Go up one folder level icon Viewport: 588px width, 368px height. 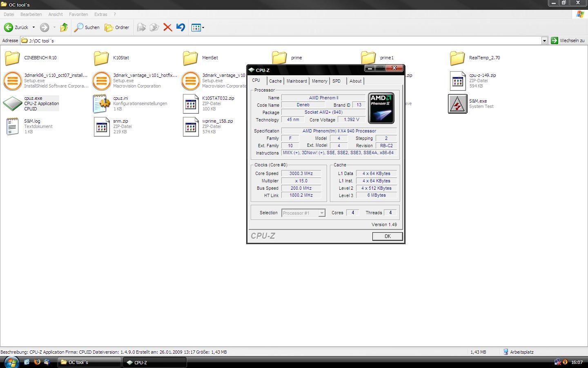point(64,27)
